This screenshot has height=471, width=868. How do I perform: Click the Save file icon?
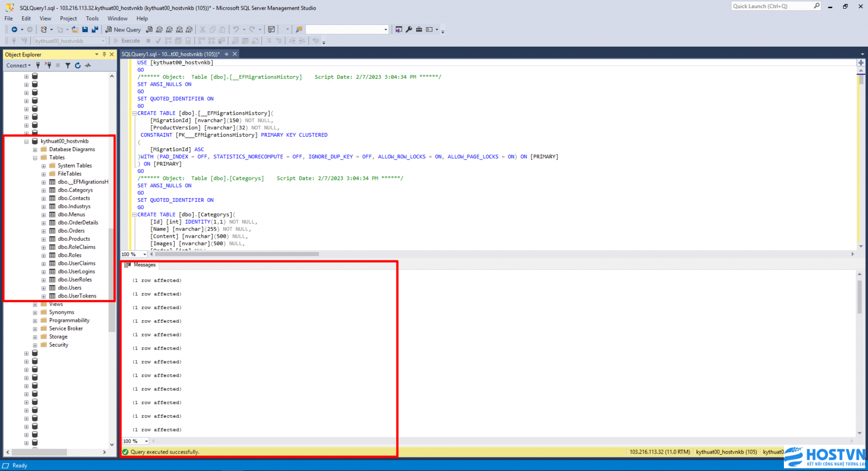click(85, 29)
